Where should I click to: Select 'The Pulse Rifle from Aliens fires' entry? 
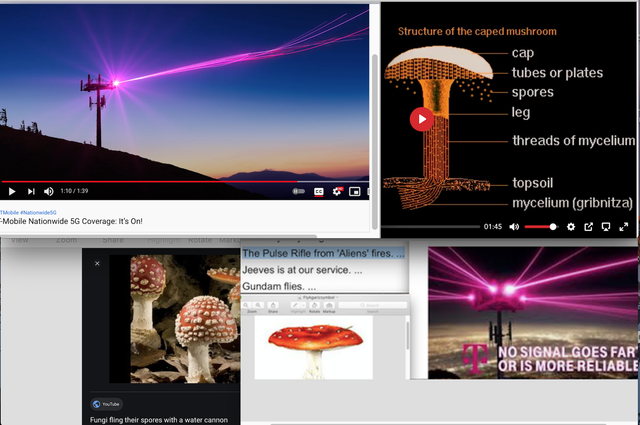(x=323, y=254)
